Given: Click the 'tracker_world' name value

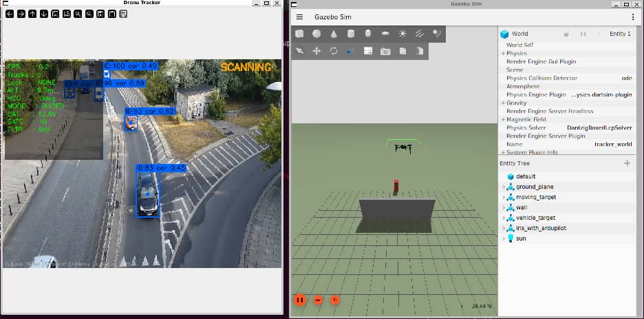Looking at the screenshot, I should 613,144.
